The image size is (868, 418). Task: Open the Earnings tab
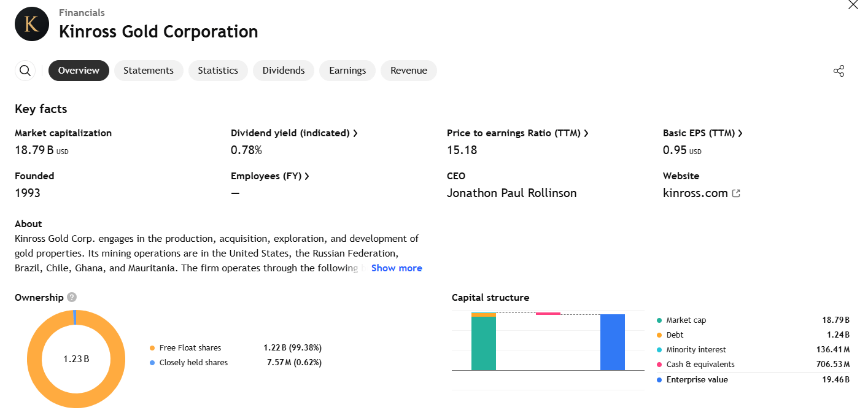(347, 71)
